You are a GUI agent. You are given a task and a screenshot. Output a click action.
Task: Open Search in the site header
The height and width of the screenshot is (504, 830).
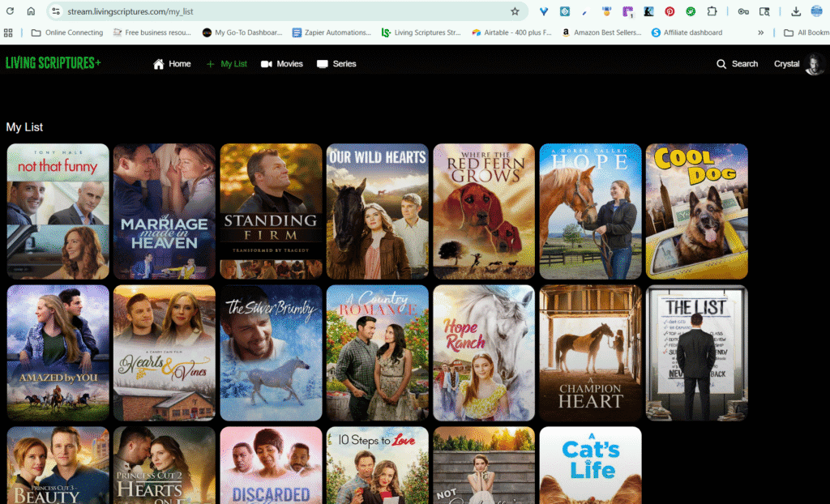point(737,63)
